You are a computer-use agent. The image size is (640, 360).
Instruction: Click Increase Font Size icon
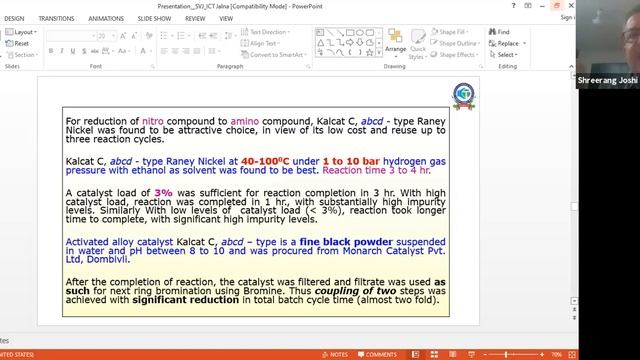click(x=123, y=36)
